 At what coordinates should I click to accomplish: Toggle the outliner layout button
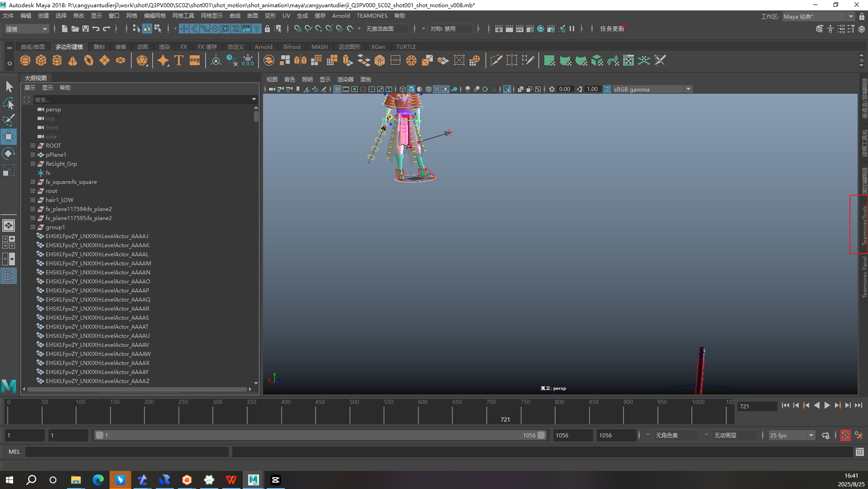point(9,276)
